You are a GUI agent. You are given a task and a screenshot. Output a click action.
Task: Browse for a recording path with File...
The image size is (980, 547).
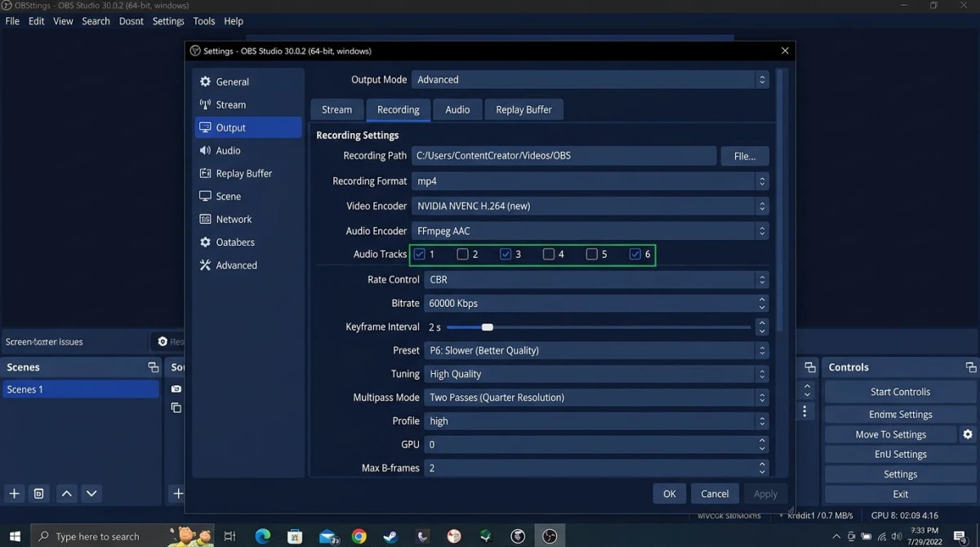tap(745, 156)
